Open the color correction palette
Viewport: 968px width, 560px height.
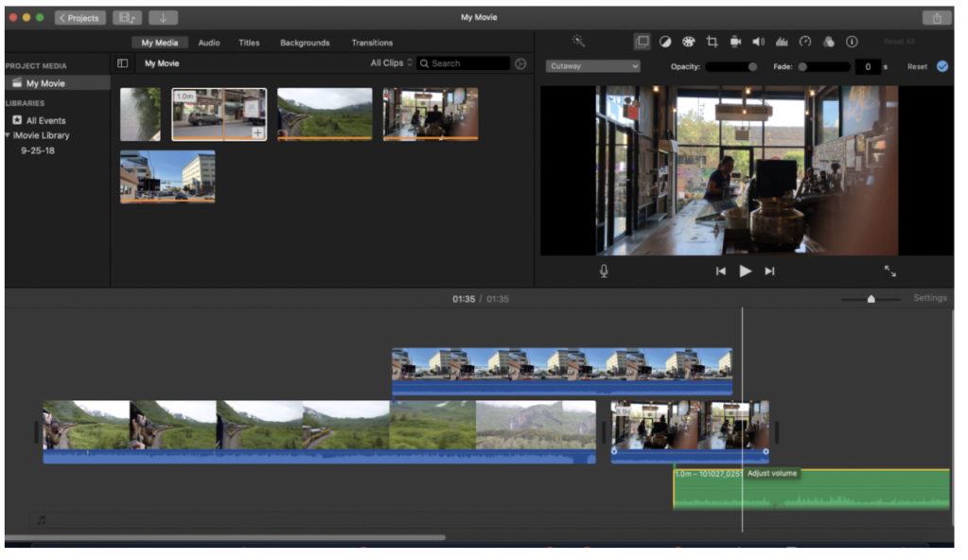coord(689,42)
